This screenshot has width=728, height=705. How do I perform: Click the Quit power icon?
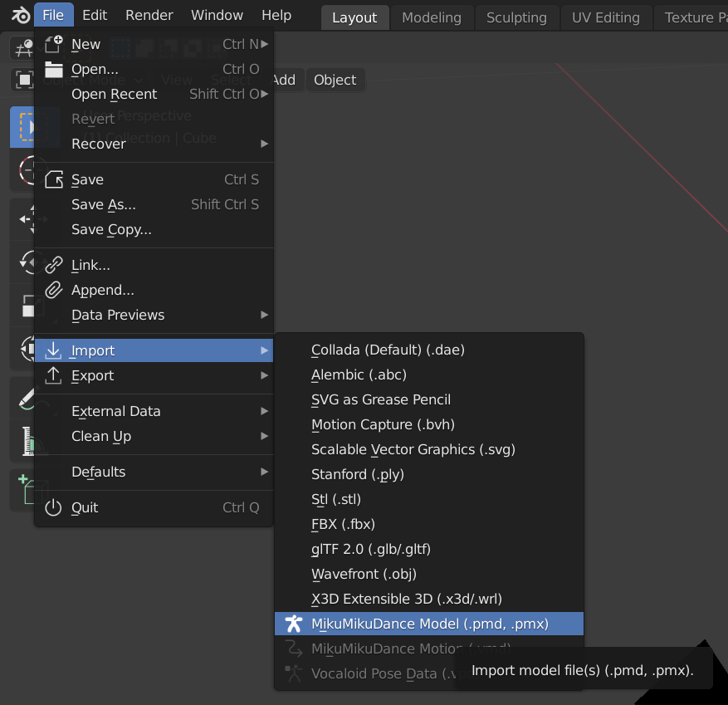(53, 507)
